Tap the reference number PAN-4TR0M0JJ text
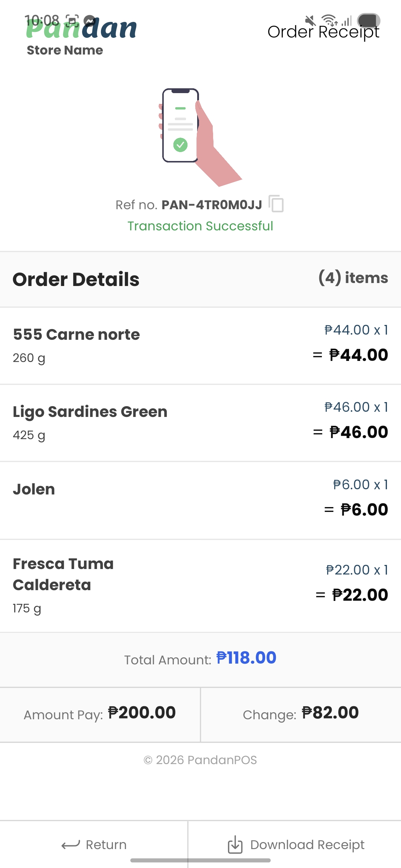This screenshot has width=401, height=868. coord(212,205)
